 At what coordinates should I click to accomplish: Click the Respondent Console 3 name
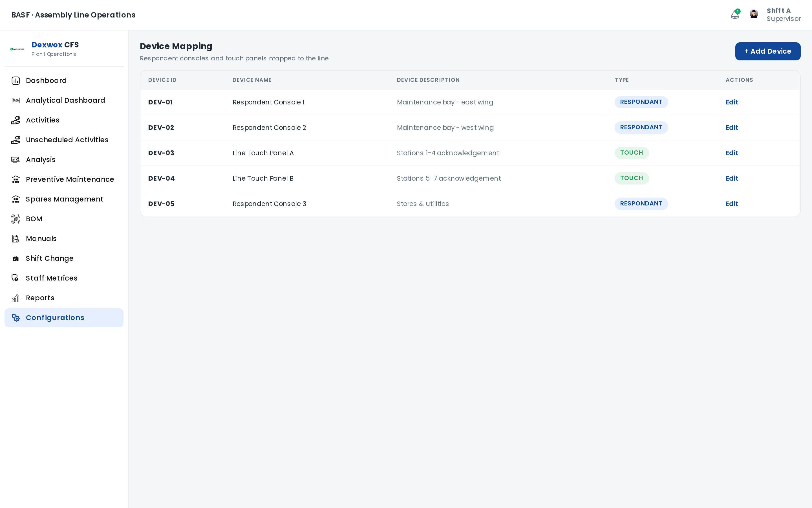click(x=269, y=204)
